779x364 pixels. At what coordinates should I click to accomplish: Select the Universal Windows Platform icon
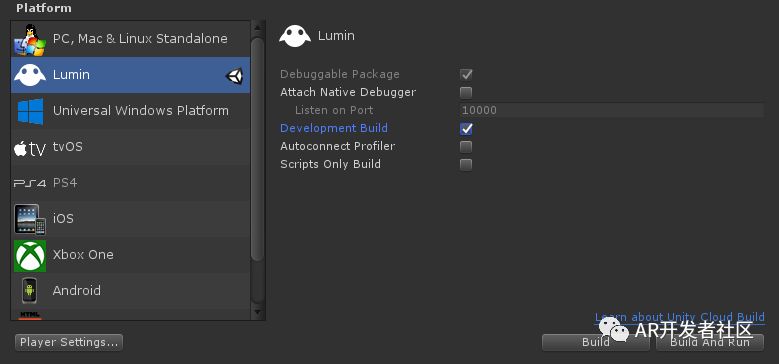(30, 111)
